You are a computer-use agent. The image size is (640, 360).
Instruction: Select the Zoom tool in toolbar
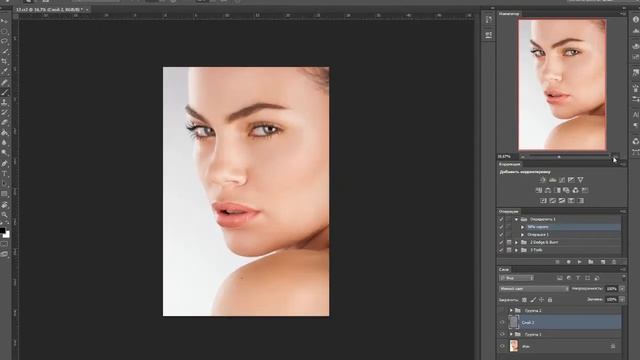coord(4,215)
